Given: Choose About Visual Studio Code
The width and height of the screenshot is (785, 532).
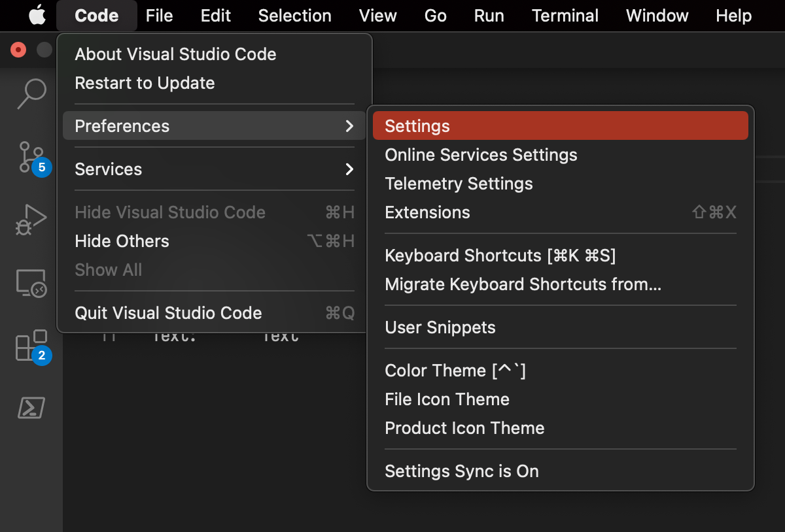Looking at the screenshot, I should coord(215,54).
